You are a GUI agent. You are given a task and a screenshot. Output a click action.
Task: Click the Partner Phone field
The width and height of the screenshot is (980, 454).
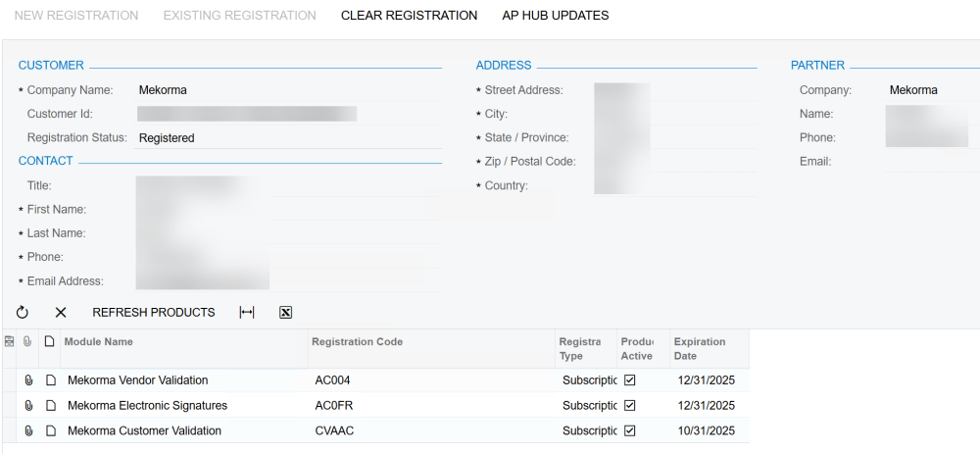[933, 137]
